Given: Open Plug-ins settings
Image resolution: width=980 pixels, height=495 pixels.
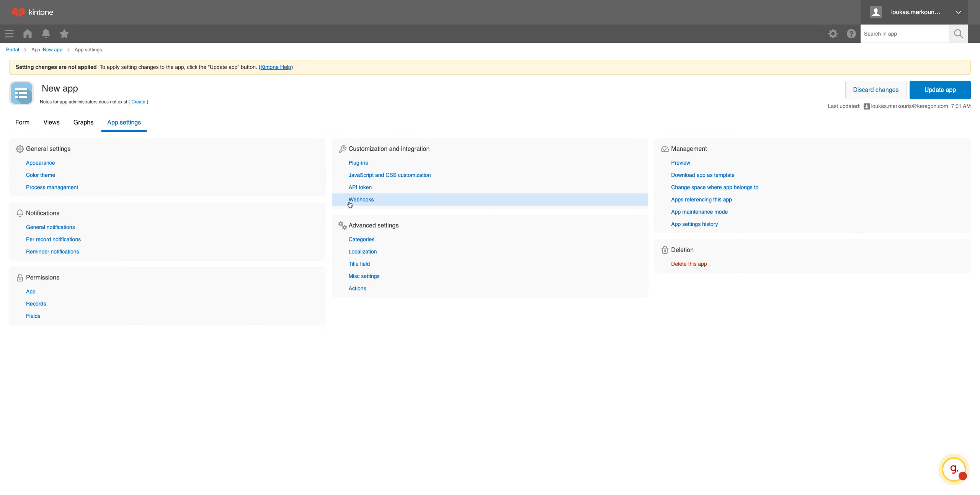Looking at the screenshot, I should pyautogui.click(x=358, y=163).
